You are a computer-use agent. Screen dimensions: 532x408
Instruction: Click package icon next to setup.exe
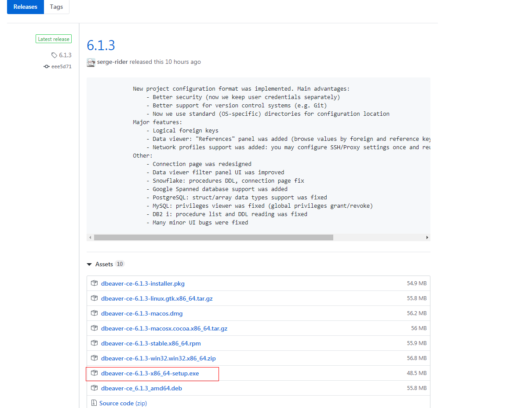[x=94, y=373]
